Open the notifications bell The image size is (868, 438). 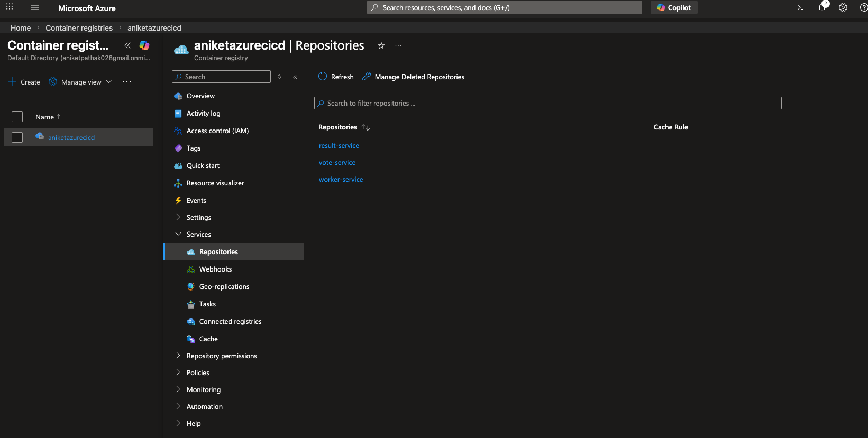pos(822,7)
